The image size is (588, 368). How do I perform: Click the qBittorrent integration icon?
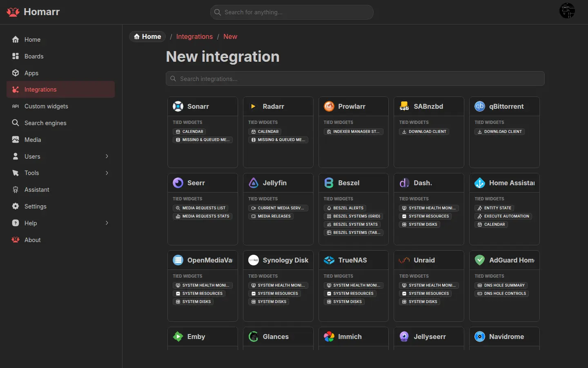[480, 106]
